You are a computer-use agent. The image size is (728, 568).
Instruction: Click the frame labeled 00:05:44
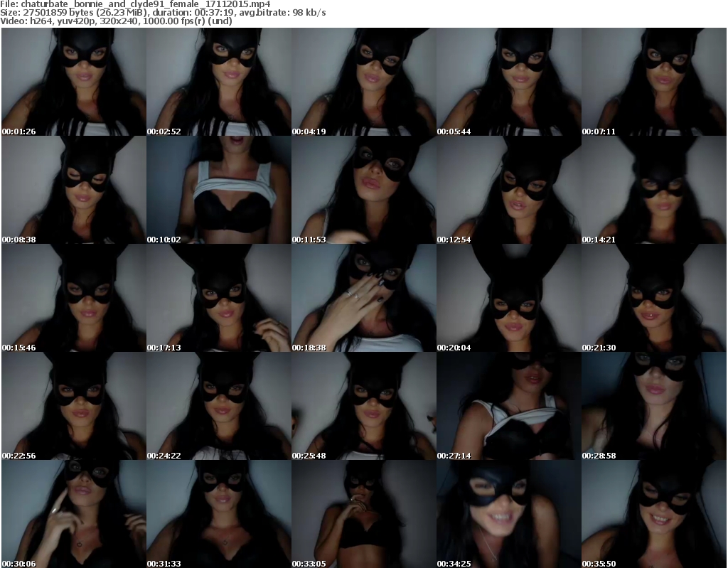[509, 82]
